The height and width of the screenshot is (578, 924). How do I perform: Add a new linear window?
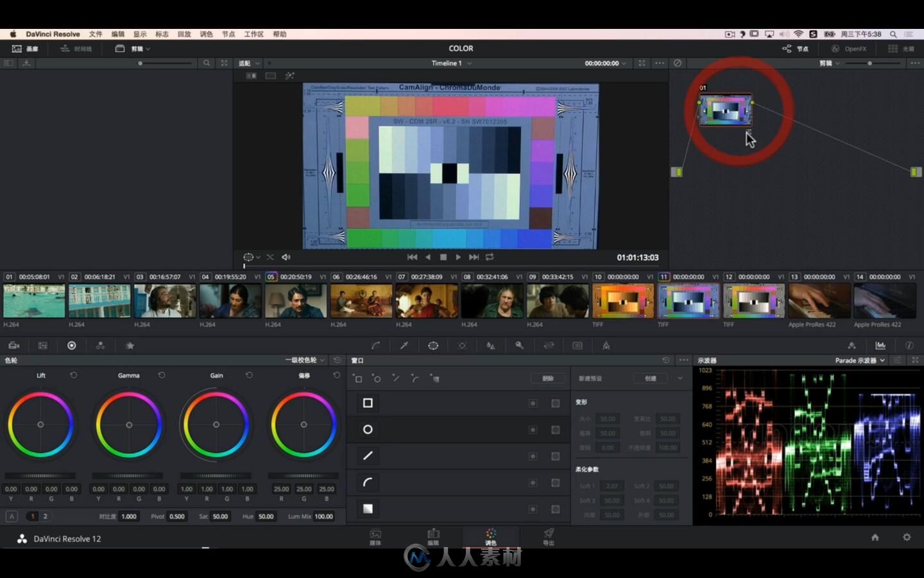358,379
